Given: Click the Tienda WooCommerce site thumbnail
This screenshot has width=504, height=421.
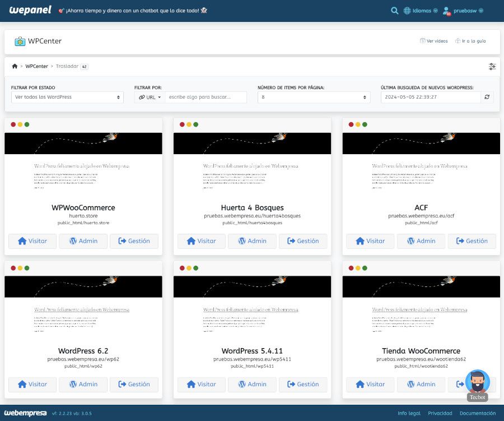Looking at the screenshot, I should click(421, 309).
